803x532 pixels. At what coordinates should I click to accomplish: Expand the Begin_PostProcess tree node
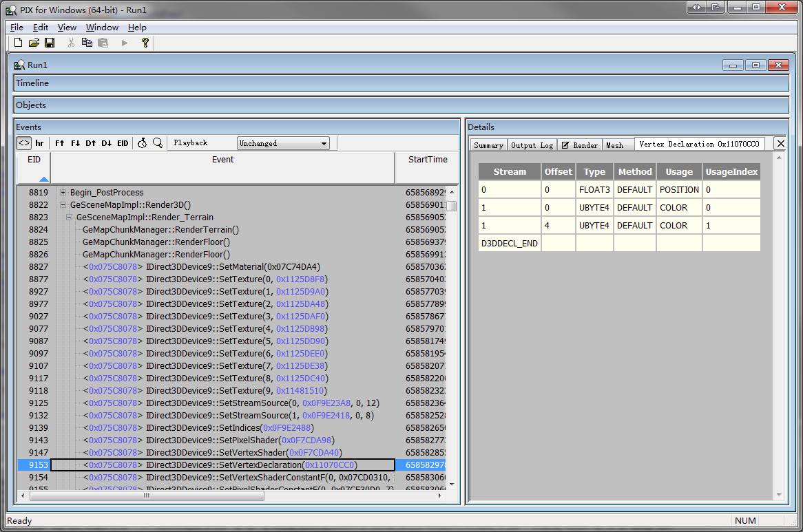tap(63, 193)
